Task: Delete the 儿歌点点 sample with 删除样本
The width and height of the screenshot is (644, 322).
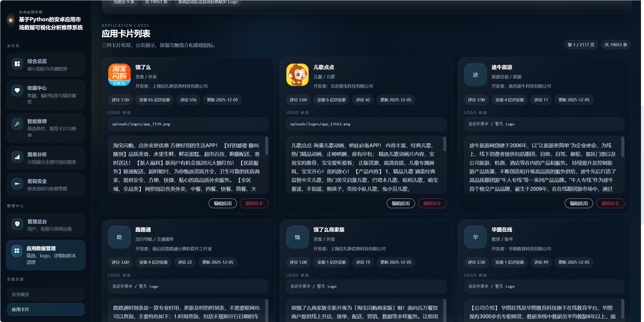Action: [x=432, y=203]
